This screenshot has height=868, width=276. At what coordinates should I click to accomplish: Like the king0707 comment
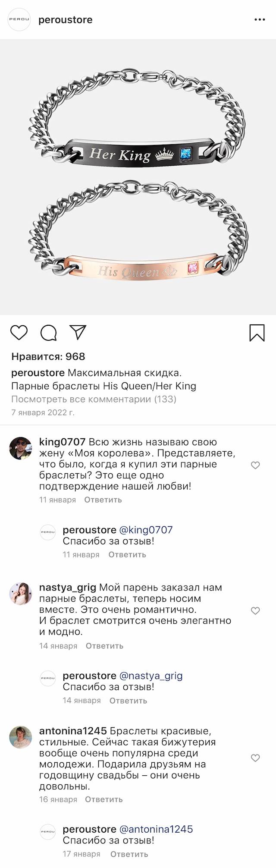(x=255, y=465)
